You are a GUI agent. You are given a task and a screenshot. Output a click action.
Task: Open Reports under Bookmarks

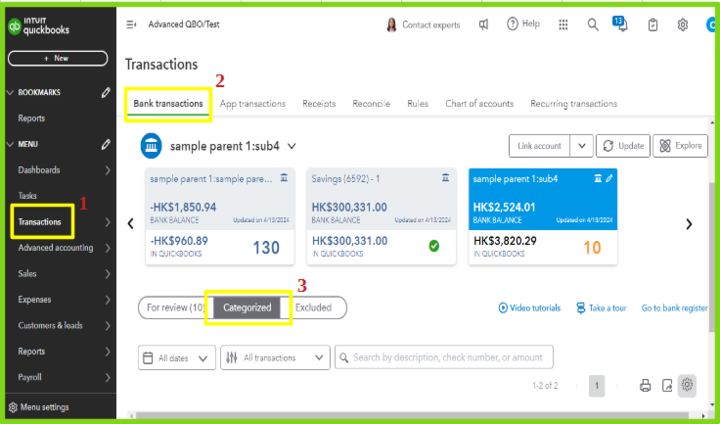[32, 119]
